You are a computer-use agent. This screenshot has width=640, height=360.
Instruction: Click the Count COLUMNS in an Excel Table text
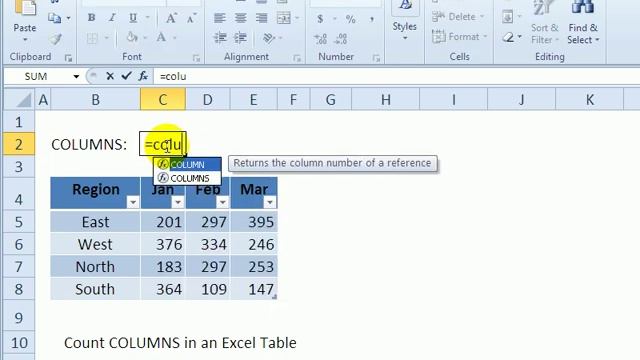tap(180, 343)
